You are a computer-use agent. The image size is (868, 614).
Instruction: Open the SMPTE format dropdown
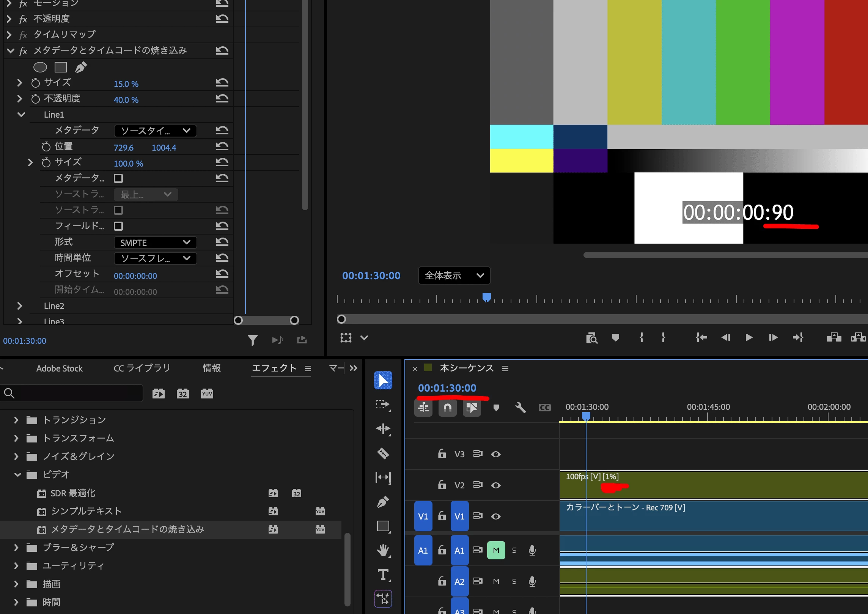pyautogui.click(x=155, y=242)
